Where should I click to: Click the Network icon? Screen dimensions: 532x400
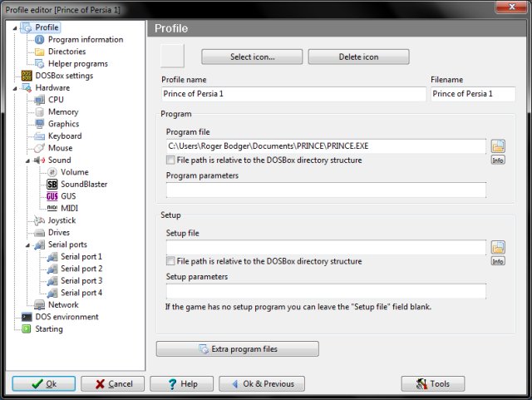point(39,305)
